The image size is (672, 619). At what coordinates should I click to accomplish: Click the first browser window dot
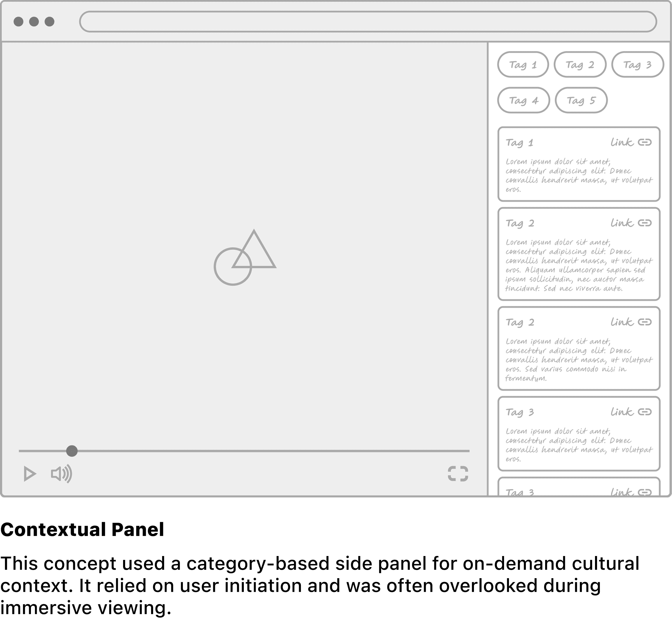click(x=18, y=22)
